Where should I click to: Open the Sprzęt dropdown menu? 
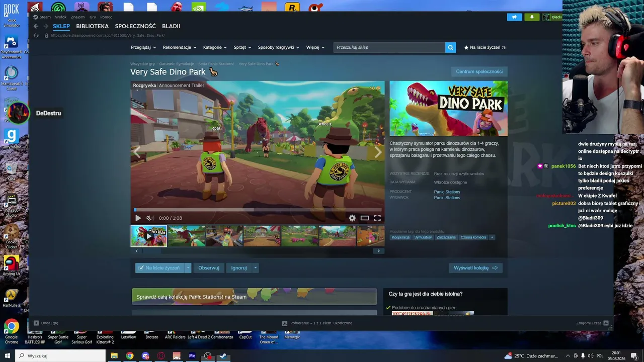tap(243, 47)
